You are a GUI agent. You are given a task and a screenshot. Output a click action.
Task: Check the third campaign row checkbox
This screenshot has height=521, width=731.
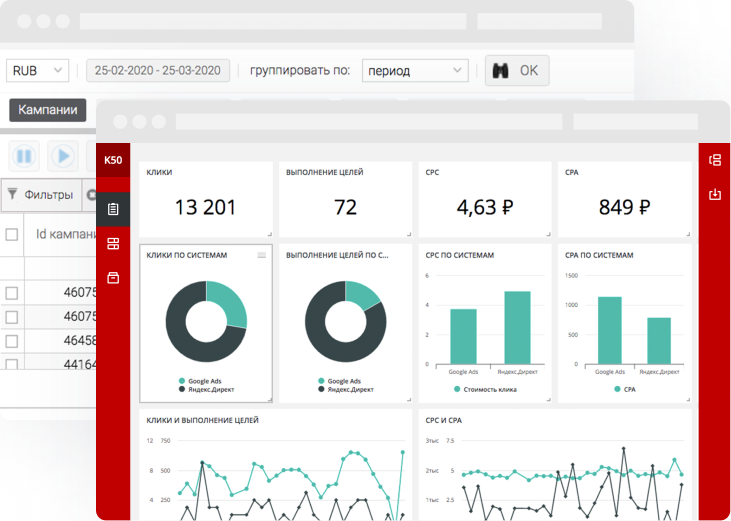[x=12, y=341]
